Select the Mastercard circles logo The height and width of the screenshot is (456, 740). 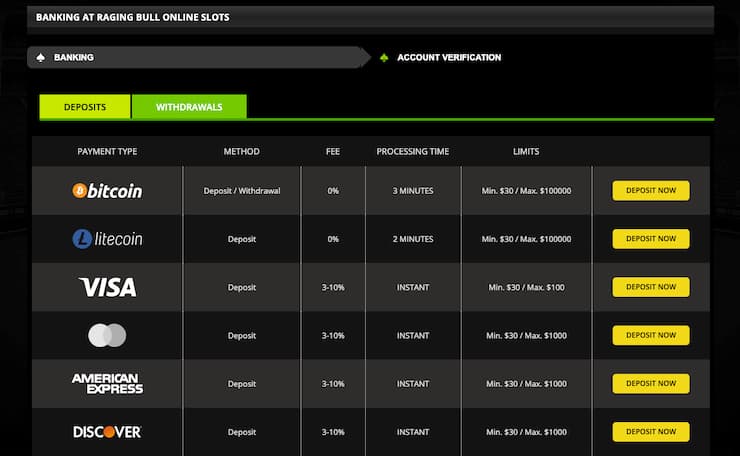point(107,336)
